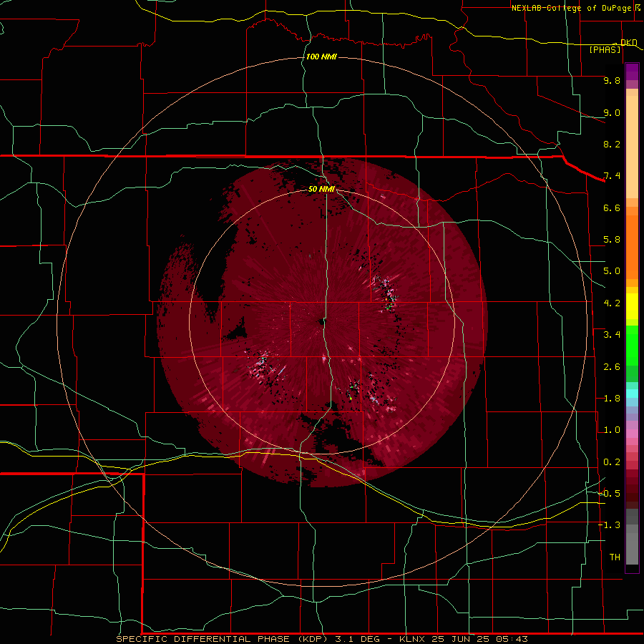Pick the yellow band on the color scale

pyautogui.click(x=632, y=306)
